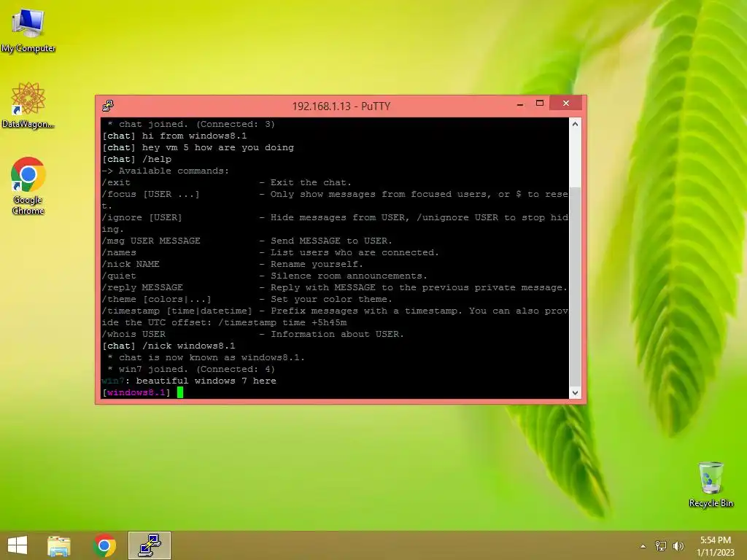This screenshot has height=560, width=747.
Task: Click 'Rename yourself.' description text
Action: 317,264
